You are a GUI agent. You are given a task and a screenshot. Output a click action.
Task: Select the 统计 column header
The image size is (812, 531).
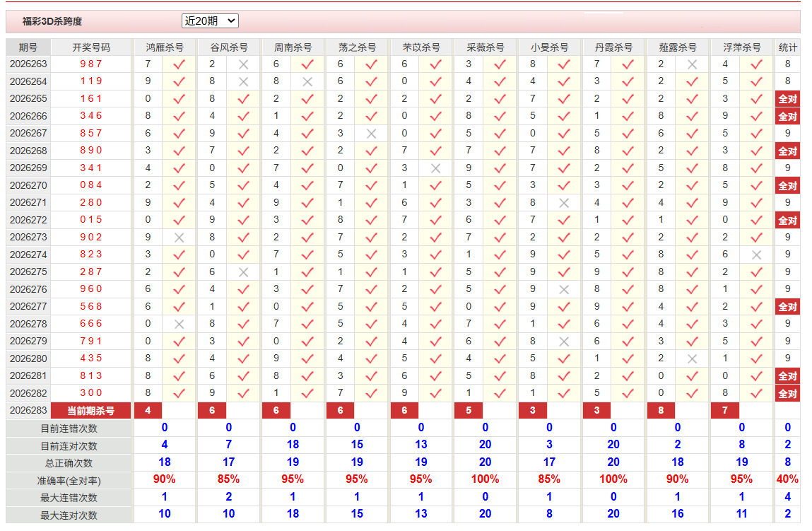(x=788, y=47)
